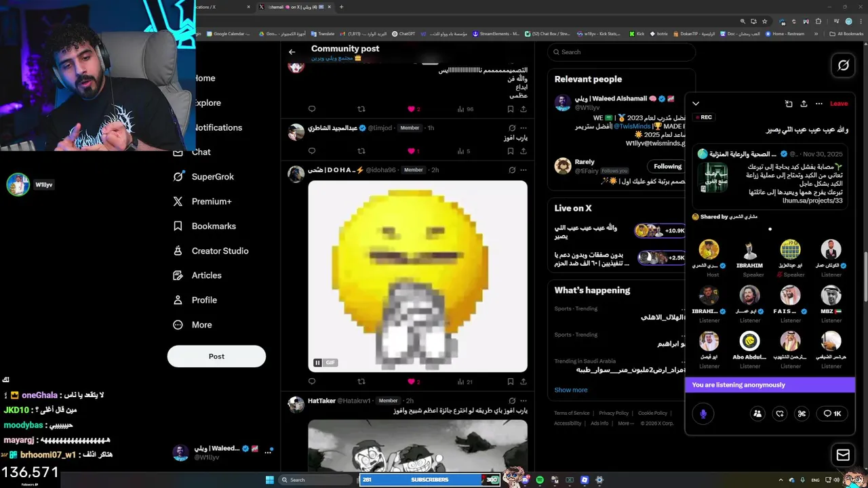This screenshot has height=488, width=868.
Task: Click into the X Search field
Action: (x=621, y=52)
